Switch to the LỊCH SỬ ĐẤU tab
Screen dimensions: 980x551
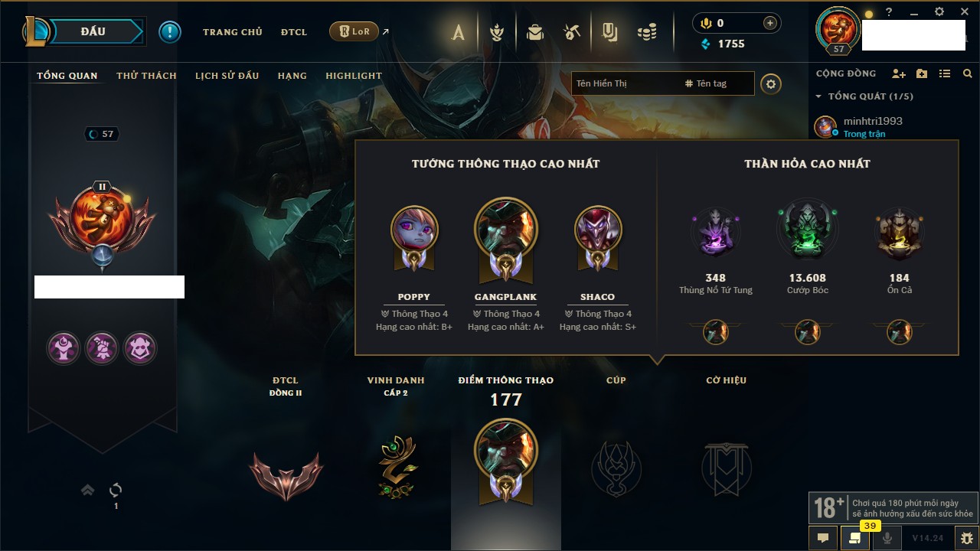[227, 76]
